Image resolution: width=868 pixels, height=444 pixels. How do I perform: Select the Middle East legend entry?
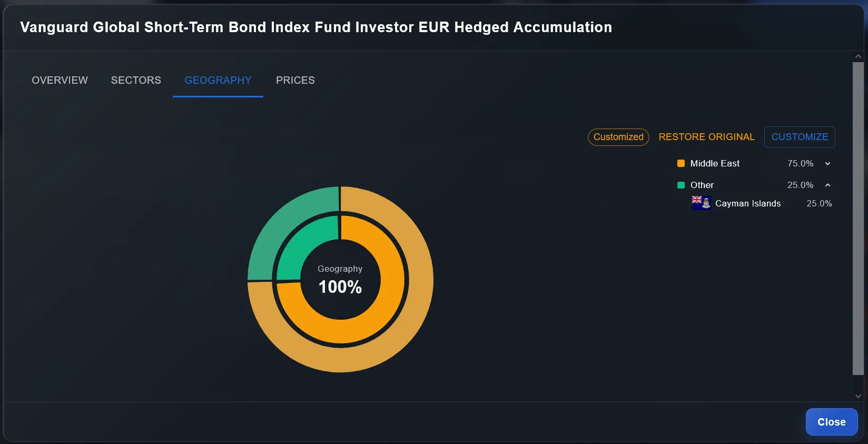click(714, 163)
